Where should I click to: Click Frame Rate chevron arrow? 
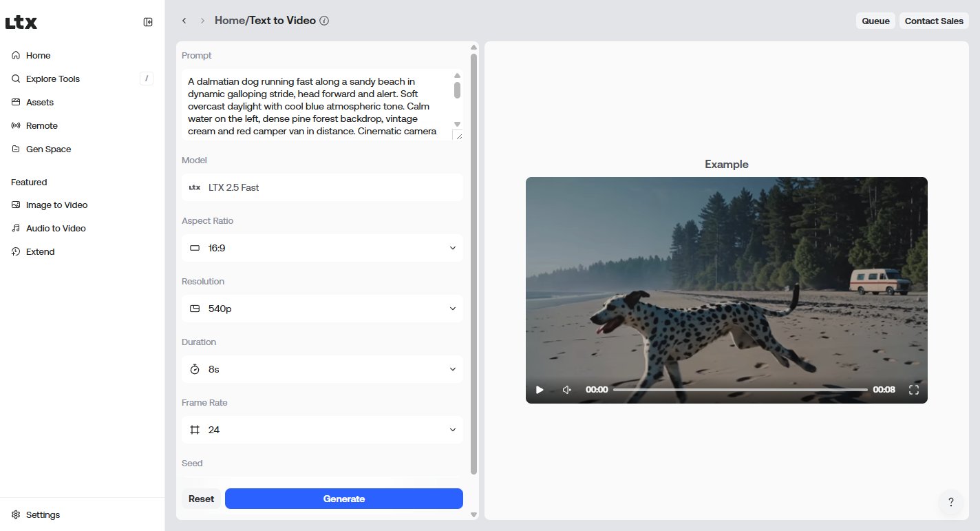453,430
